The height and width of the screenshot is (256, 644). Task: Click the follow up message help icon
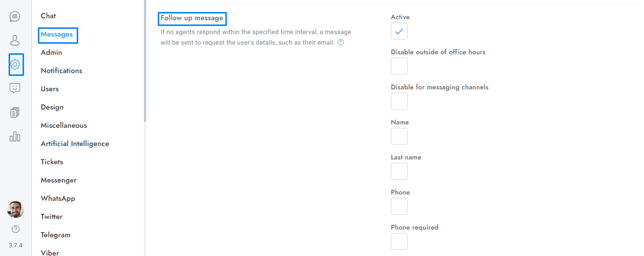pyautogui.click(x=340, y=42)
